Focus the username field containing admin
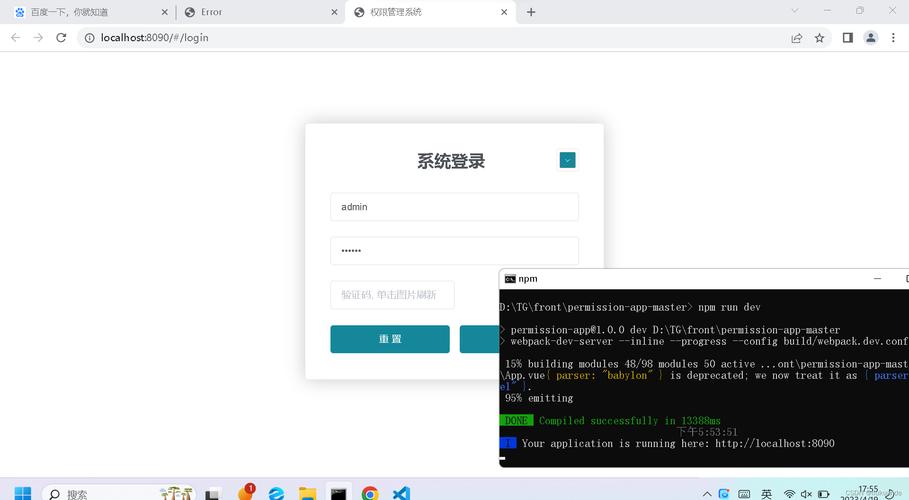The width and height of the screenshot is (909, 500). 454,207
